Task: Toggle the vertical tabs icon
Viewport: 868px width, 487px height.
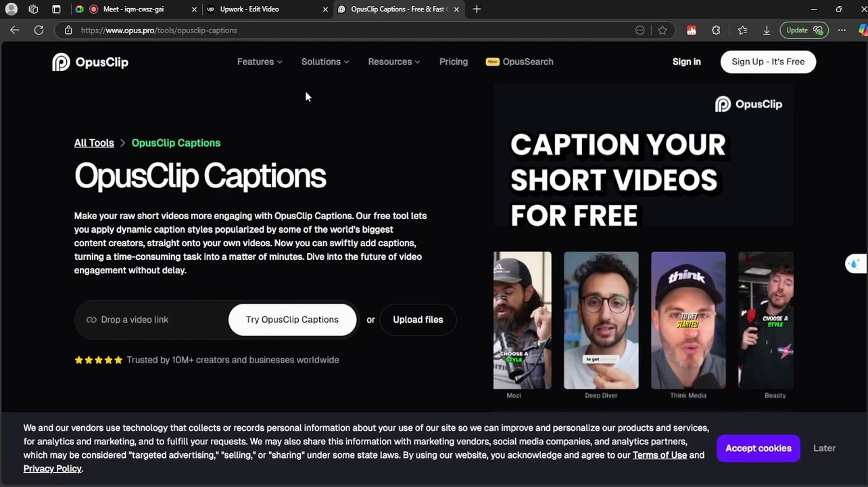Action: 56,9
